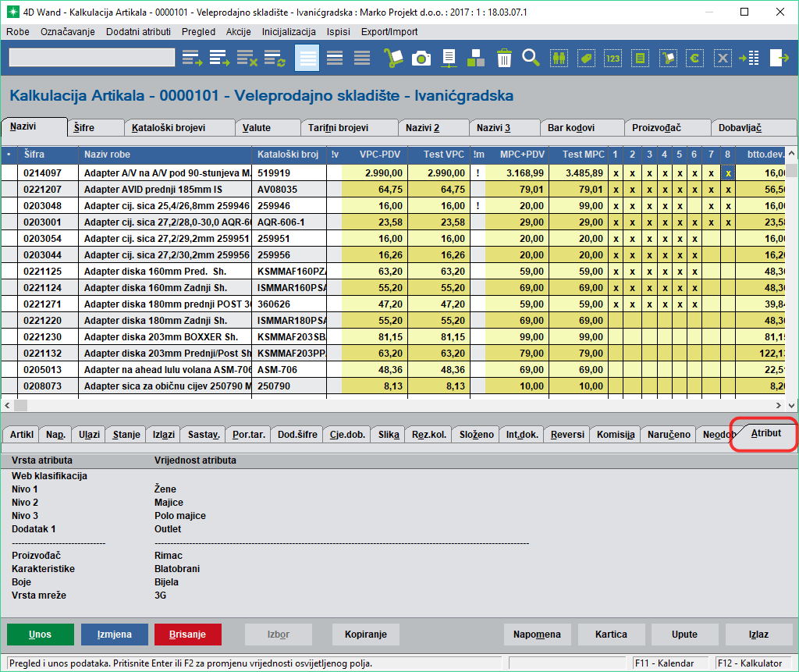This screenshot has width=799, height=672.
Task: Click the trash bin delete icon
Action: tap(504, 58)
